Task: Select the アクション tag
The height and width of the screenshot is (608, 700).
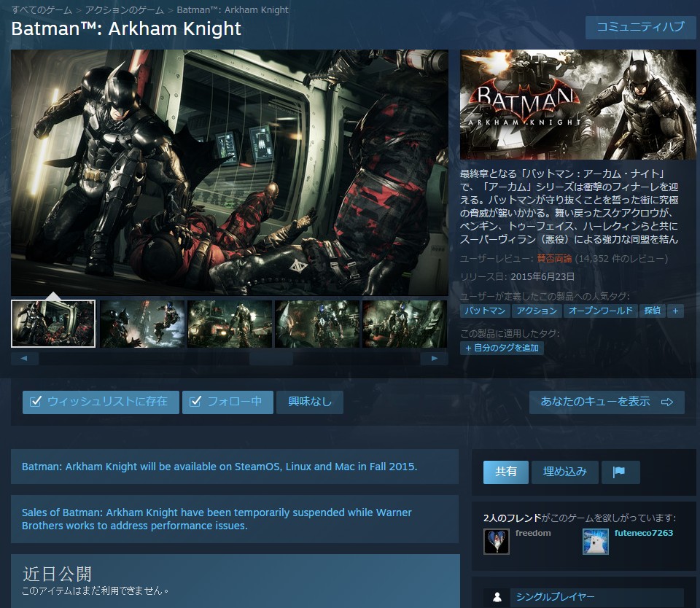Action: (x=537, y=311)
